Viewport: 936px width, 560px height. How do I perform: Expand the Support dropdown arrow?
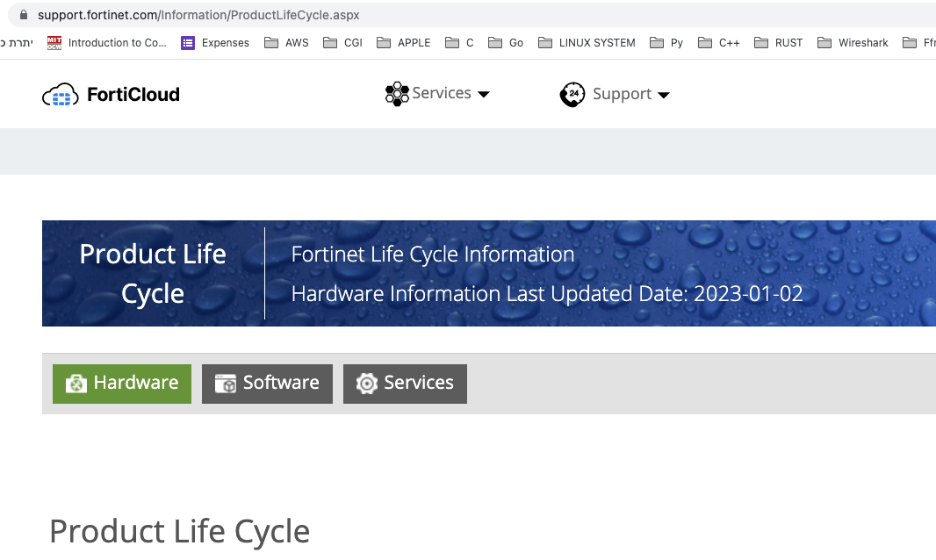pos(664,95)
